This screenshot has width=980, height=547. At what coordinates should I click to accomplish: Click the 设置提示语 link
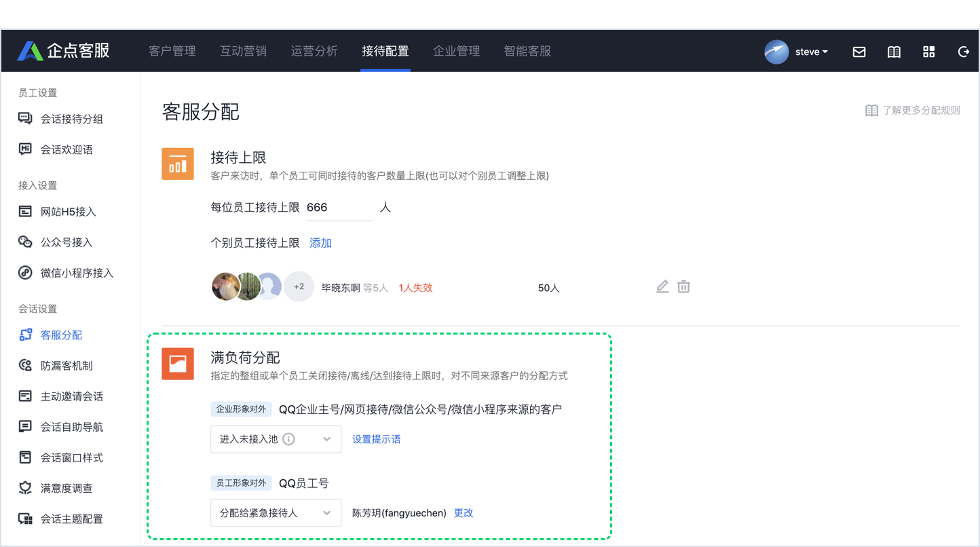[376, 439]
